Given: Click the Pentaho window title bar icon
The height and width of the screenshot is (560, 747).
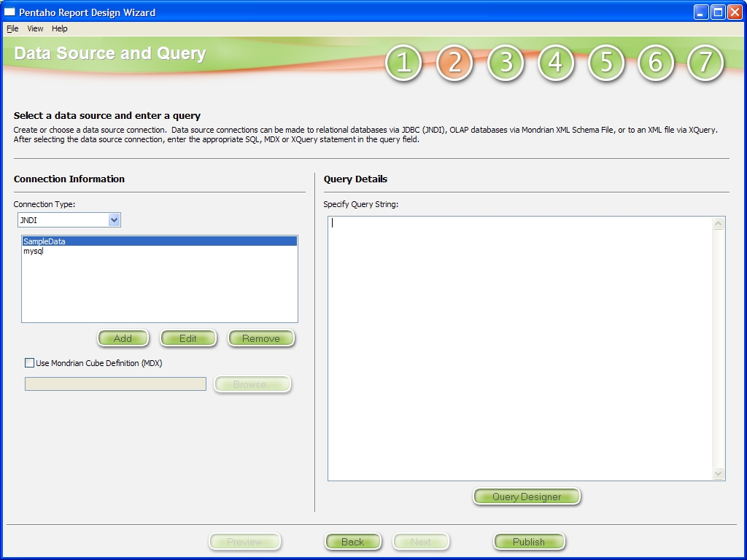Looking at the screenshot, I should point(9,12).
